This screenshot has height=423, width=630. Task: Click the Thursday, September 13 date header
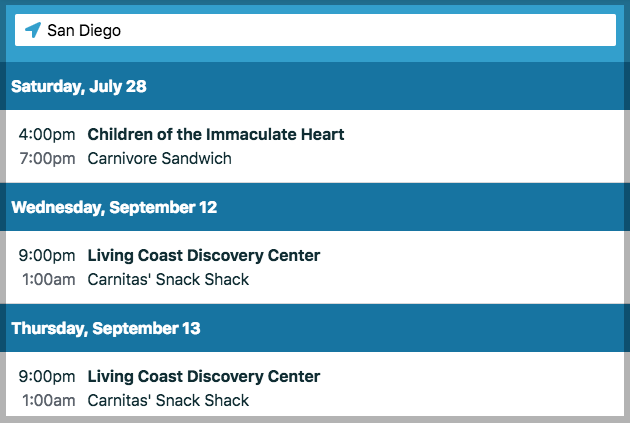(x=106, y=328)
